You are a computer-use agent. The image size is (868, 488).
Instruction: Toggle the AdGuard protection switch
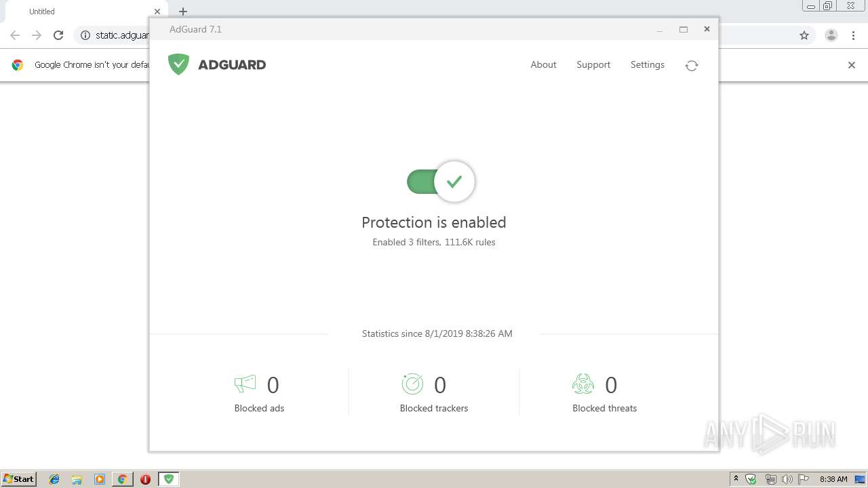pos(441,182)
